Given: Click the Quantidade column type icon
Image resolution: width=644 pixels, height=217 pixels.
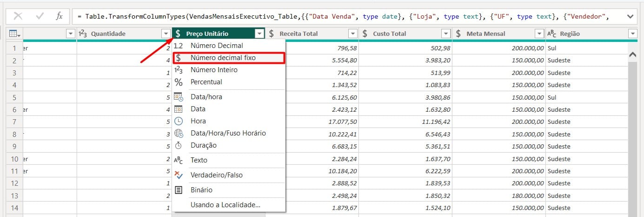Looking at the screenshot, I should click(83, 34).
